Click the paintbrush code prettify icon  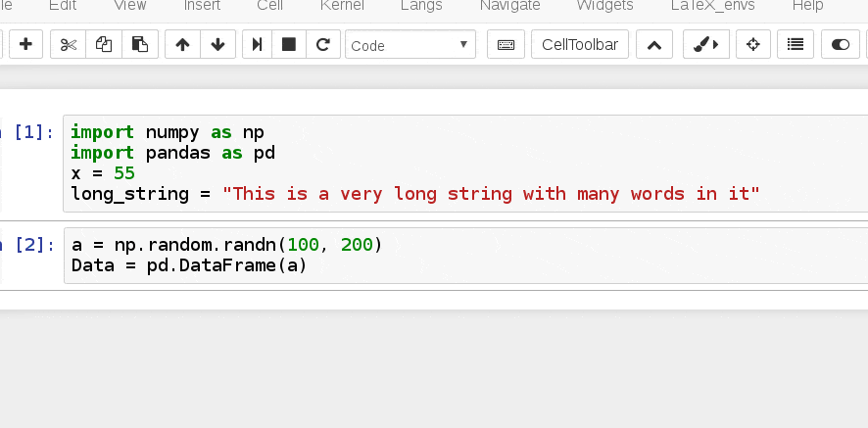pyautogui.click(x=706, y=44)
